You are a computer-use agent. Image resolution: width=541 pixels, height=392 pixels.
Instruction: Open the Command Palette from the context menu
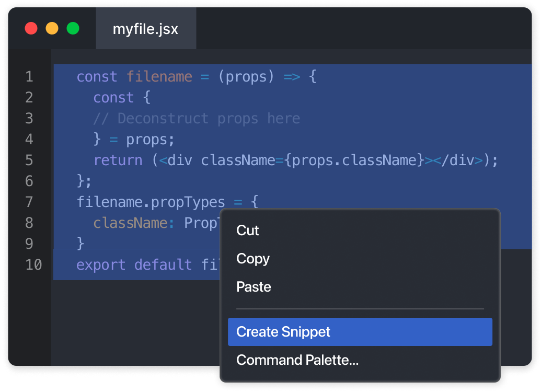pyautogui.click(x=297, y=360)
